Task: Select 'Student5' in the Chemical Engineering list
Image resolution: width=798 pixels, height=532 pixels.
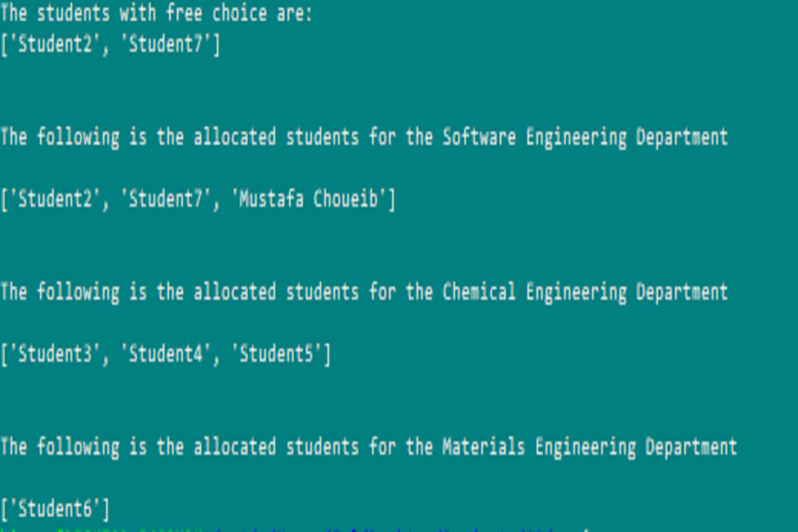Action: tap(277, 354)
